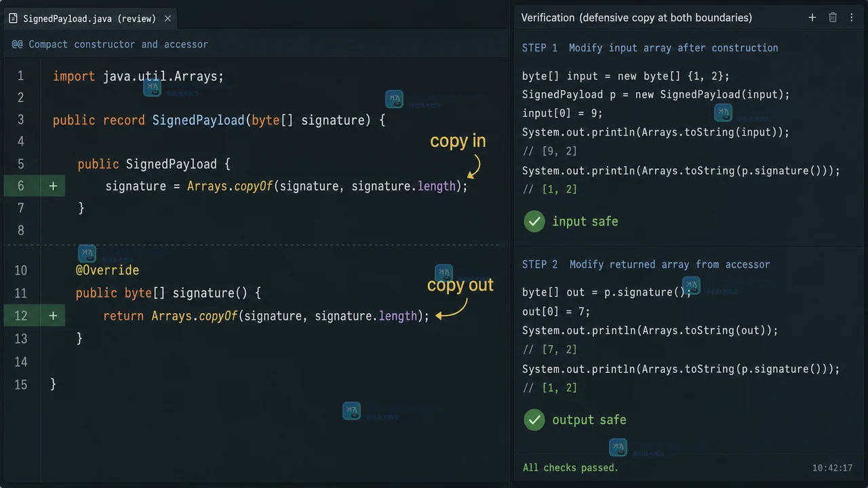Click the input safe result label
868x488 pixels.
[x=585, y=222]
